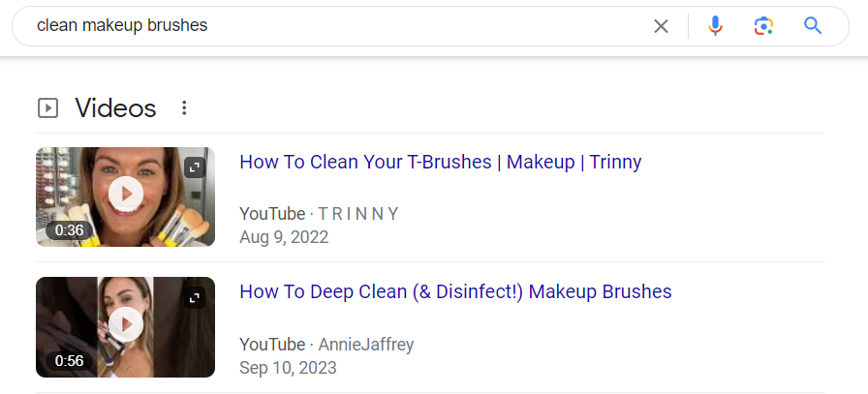Click the Videos section heading
Screen dimensions: 868x394
[115, 108]
